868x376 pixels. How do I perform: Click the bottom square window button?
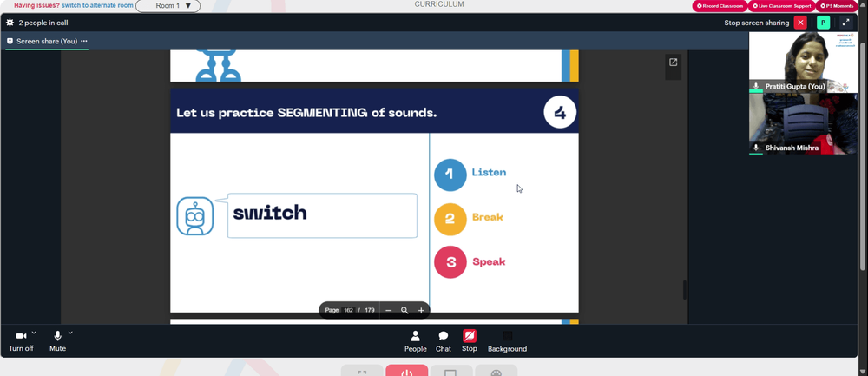pyautogui.click(x=451, y=371)
